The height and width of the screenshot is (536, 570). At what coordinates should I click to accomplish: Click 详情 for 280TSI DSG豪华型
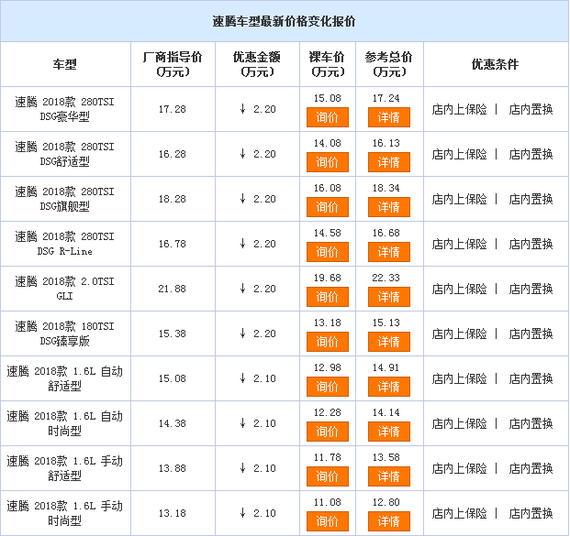(x=389, y=117)
